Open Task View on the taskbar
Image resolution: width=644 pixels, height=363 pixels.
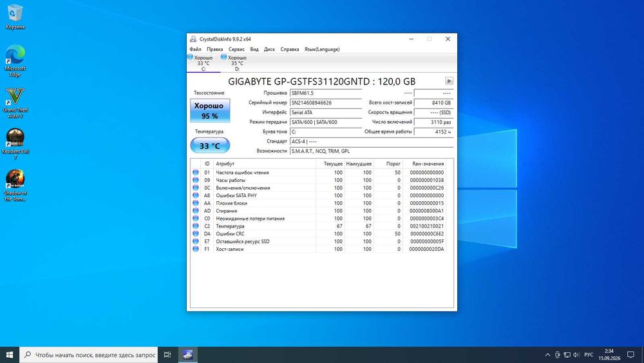coord(167,355)
